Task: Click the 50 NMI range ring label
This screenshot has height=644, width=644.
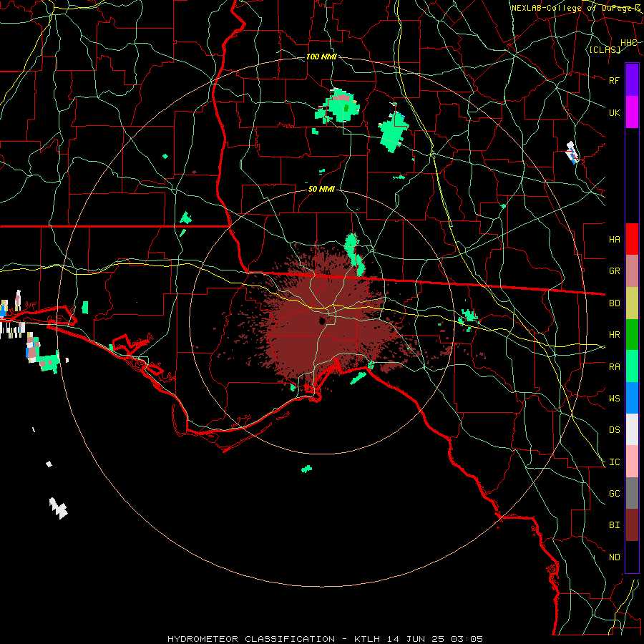Action: point(321,189)
